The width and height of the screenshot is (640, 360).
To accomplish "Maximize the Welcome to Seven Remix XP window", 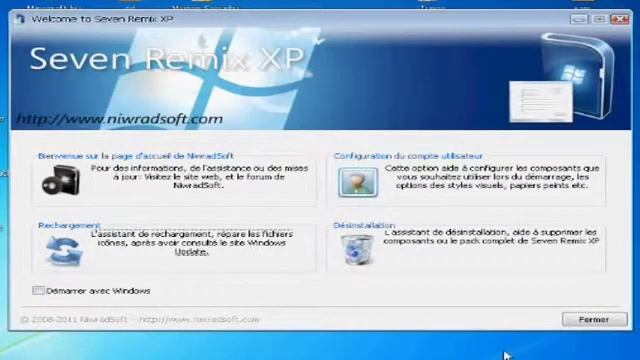I will [599, 19].
